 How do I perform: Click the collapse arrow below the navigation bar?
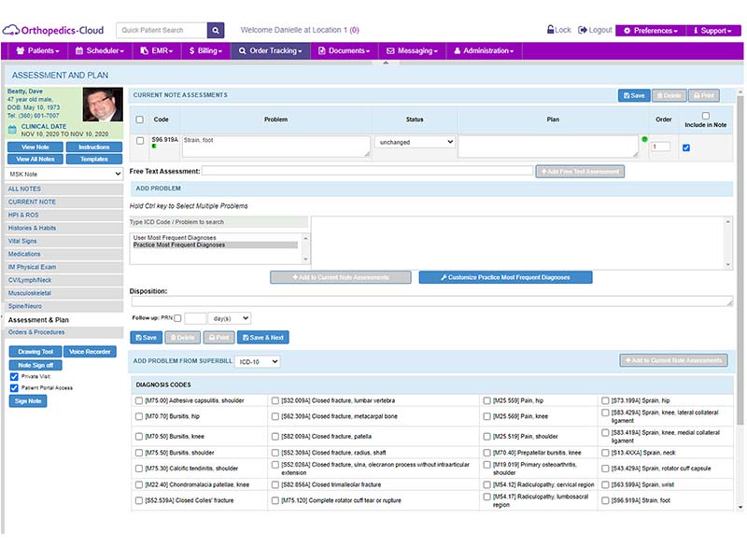point(386,63)
